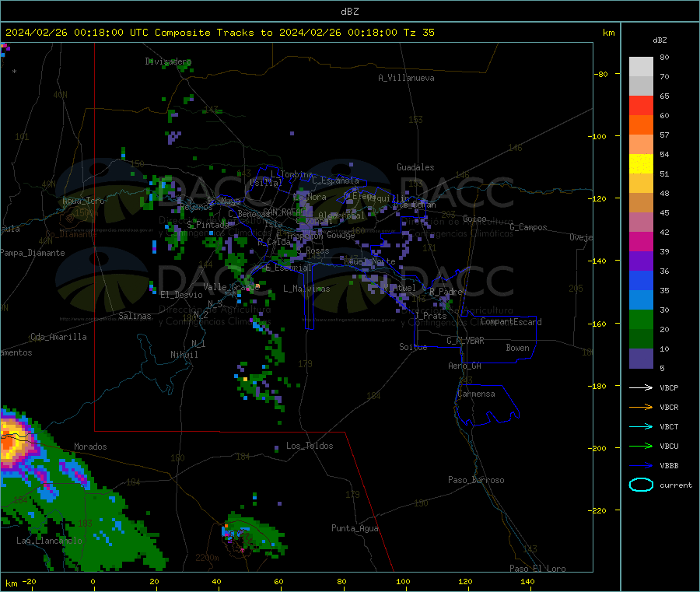This screenshot has height=592, width=700.
Task: Click the A_Villanueva map label
Action: 406,78
